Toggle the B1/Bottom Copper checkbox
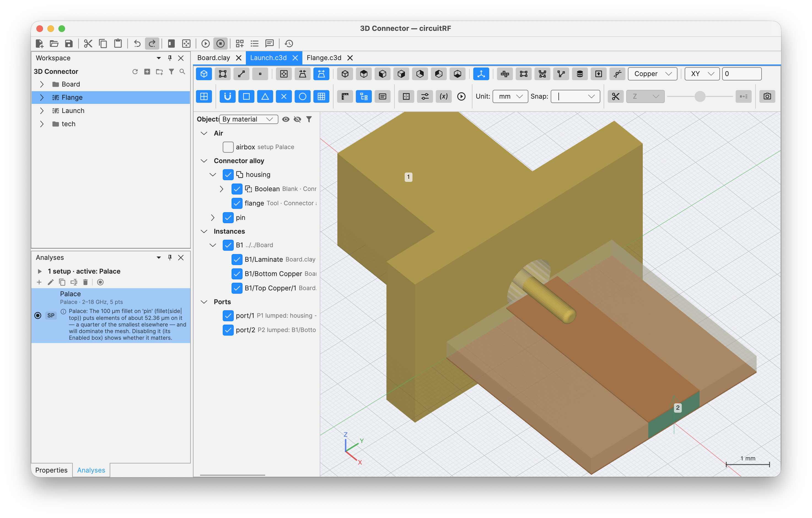The image size is (812, 518). [x=237, y=274]
